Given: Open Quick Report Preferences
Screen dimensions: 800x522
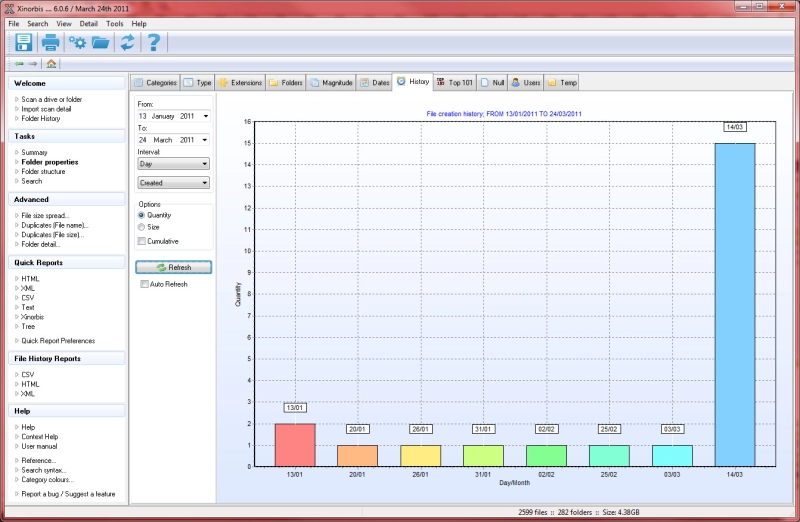Looking at the screenshot, I should click(58, 341).
